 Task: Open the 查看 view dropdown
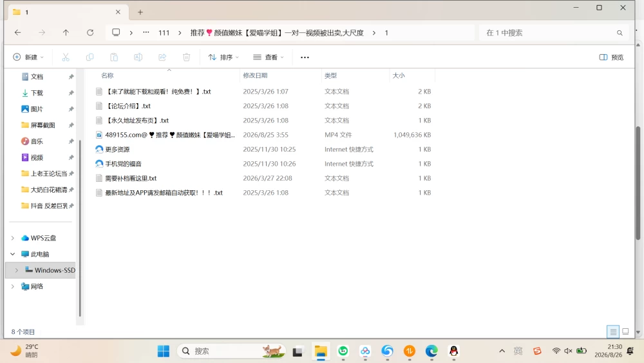[x=269, y=57]
